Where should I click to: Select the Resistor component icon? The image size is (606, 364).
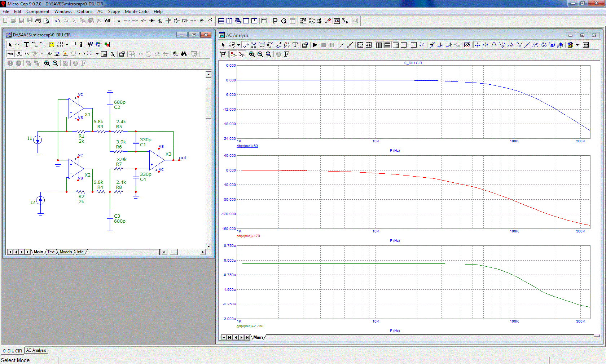(x=127, y=21)
